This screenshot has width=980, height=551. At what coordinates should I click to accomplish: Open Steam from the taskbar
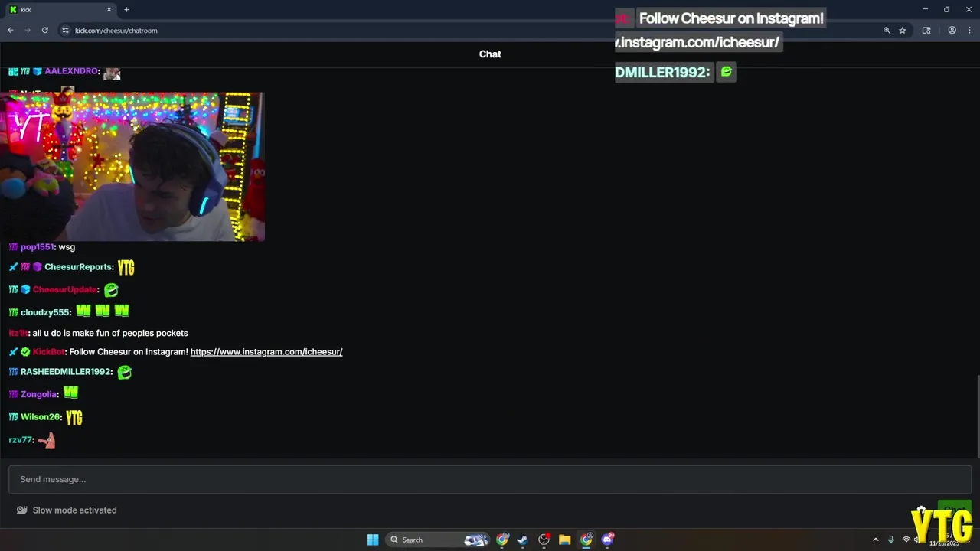click(x=522, y=540)
